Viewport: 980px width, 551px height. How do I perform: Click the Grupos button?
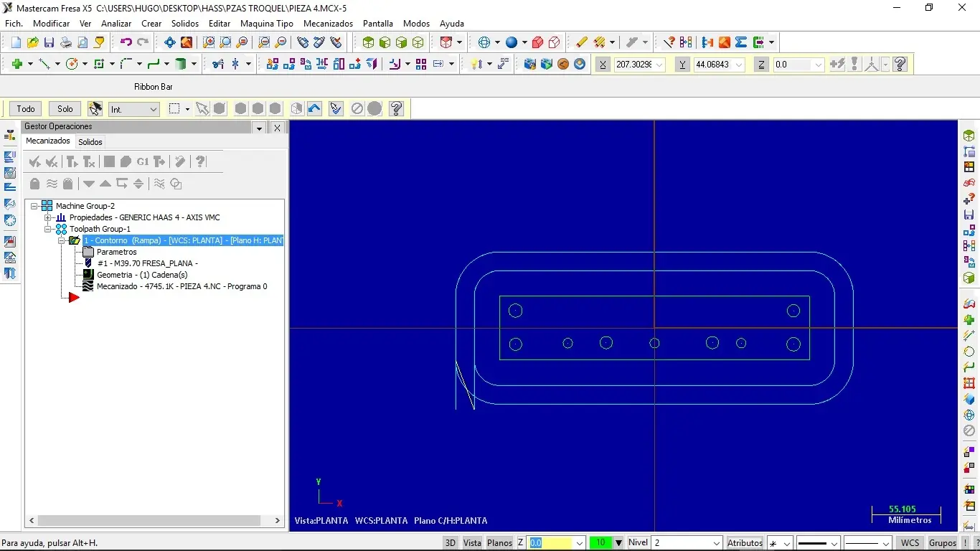[943, 543]
